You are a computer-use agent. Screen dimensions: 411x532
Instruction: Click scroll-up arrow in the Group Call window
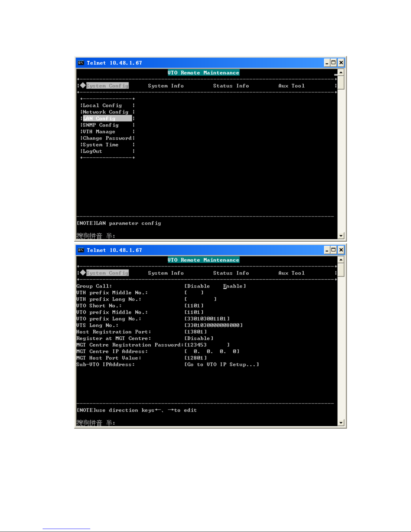[341, 260]
